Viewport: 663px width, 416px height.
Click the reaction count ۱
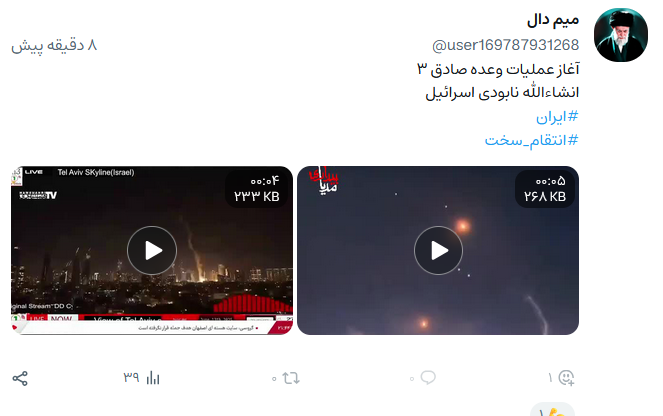[550, 378]
